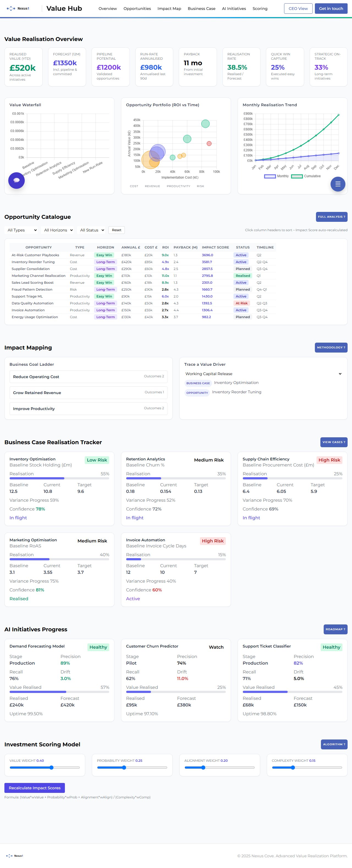Viewport: 352px width, 868px height.
Task: Toggle the Cumulative legend in trend chart
Action: (x=306, y=176)
